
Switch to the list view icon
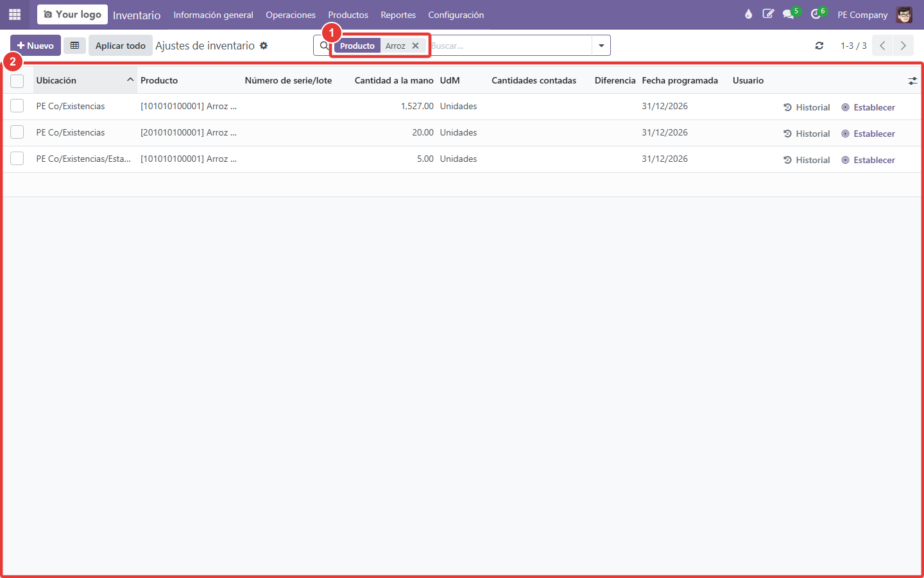[x=74, y=46]
